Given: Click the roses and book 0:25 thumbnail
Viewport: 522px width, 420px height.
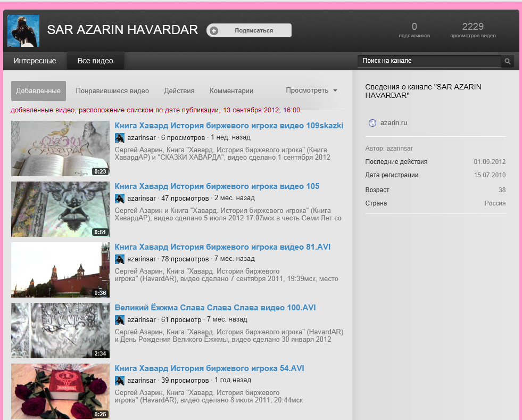Looking at the screenshot, I should pos(60,391).
